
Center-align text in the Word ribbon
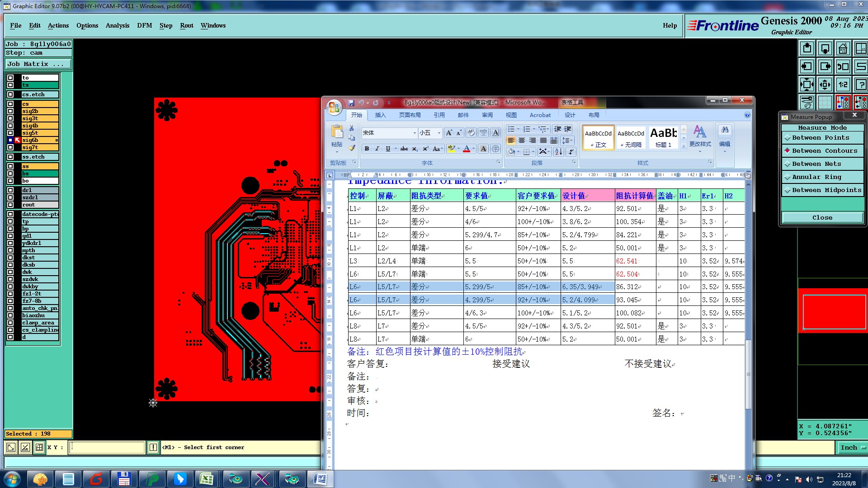[x=522, y=141]
